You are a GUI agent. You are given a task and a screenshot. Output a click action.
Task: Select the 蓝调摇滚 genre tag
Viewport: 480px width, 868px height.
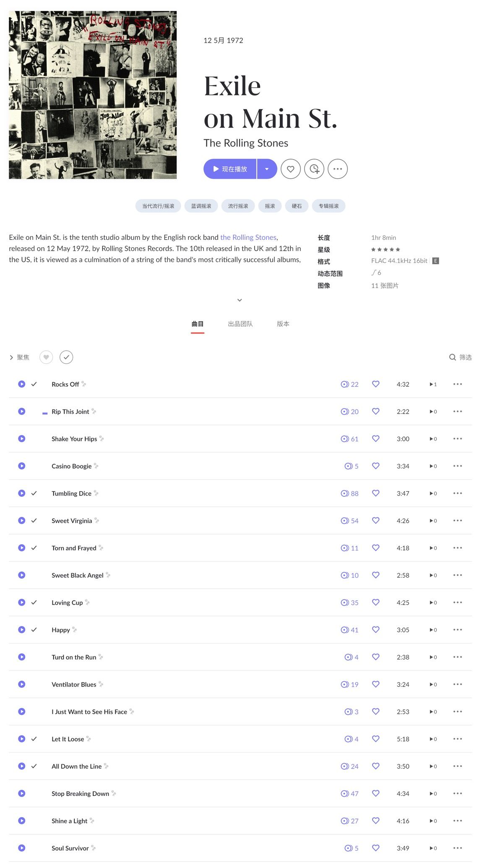(201, 206)
